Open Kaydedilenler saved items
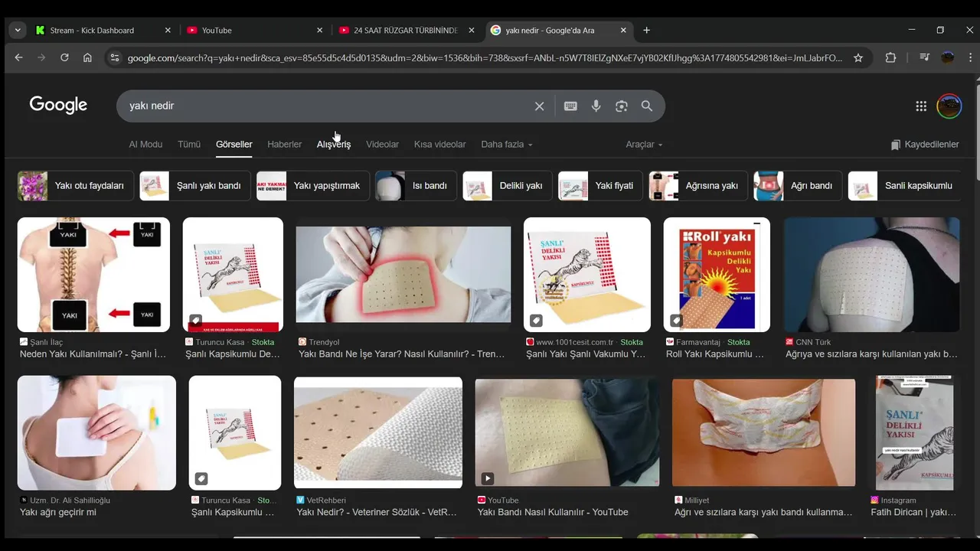The width and height of the screenshot is (980, 551). pyautogui.click(x=925, y=144)
